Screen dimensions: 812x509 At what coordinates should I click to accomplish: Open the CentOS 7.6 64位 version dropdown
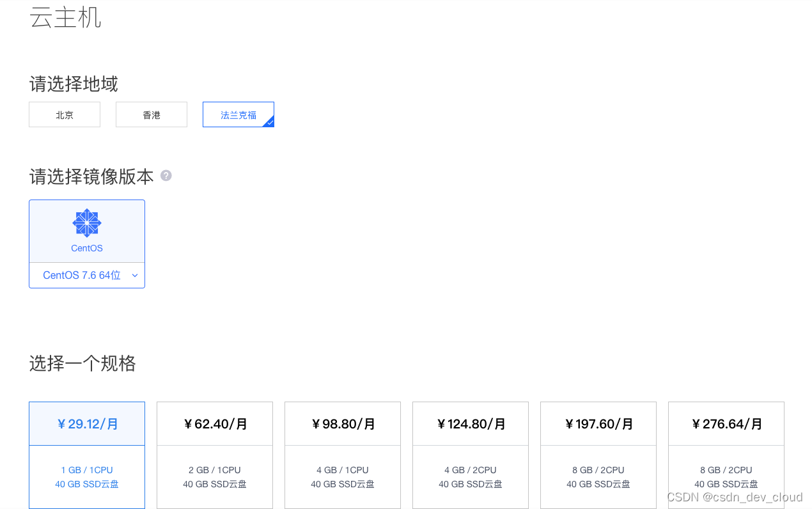tap(87, 275)
